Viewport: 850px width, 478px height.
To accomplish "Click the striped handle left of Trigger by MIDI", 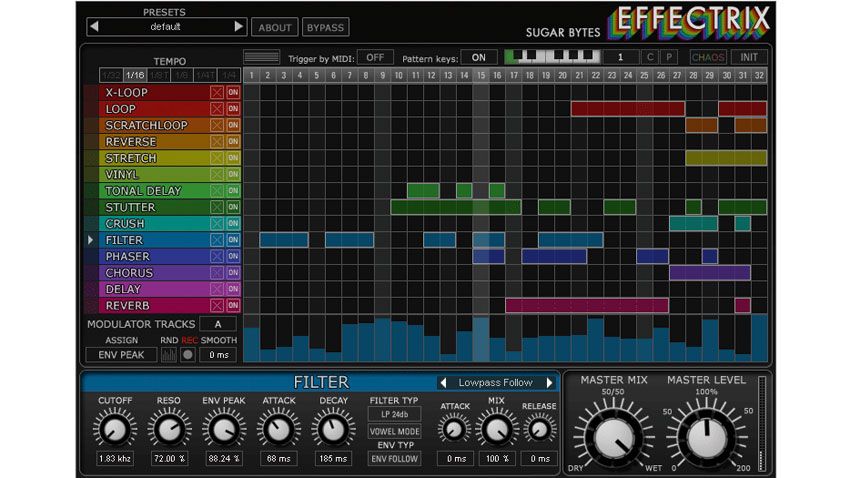I will point(262,57).
